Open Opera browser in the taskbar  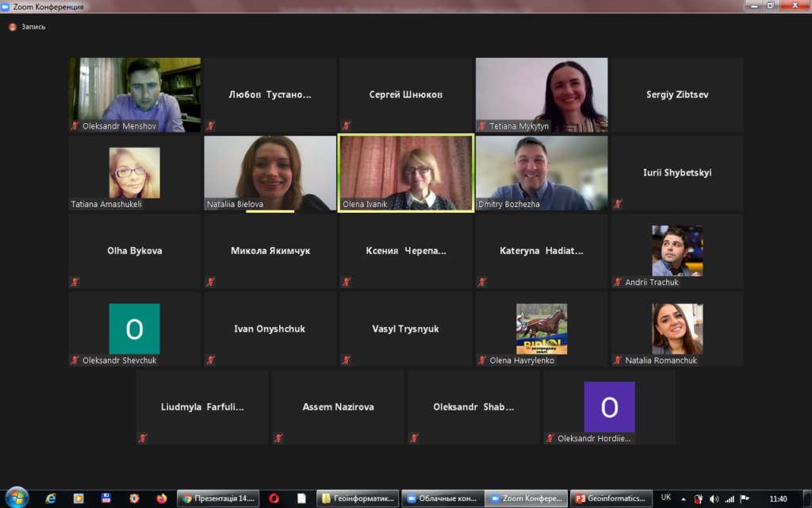coord(274,498)
